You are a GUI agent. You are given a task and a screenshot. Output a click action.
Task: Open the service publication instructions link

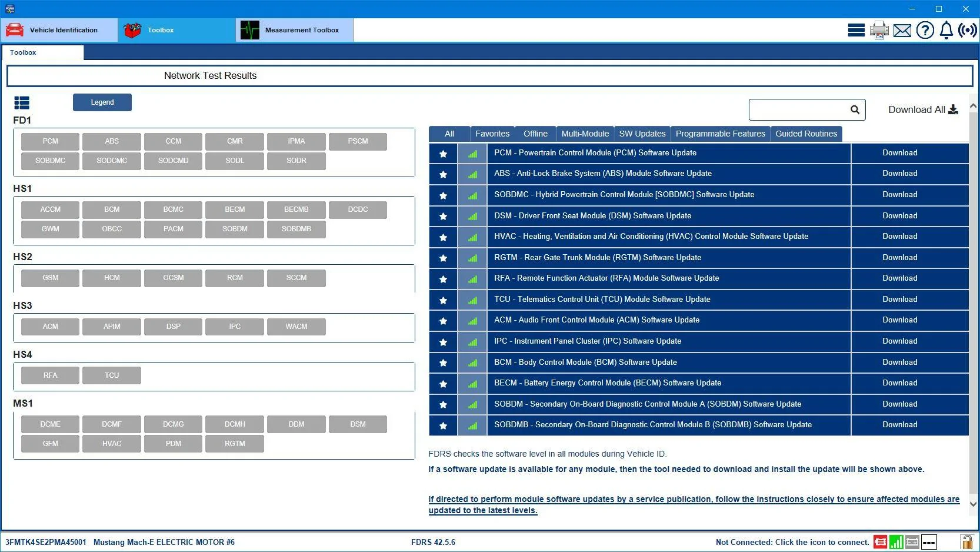[694, 505]
